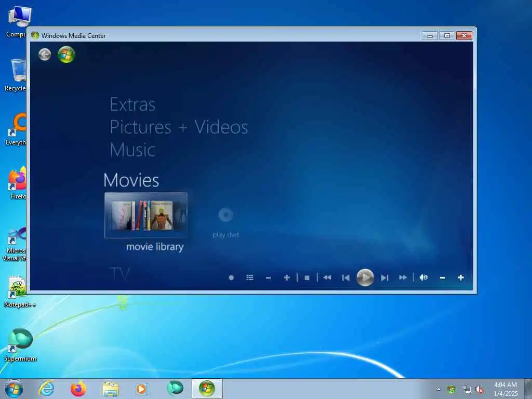Go back with the Media Center arrow
The image size is (532, 399).
tap(45, 54)
